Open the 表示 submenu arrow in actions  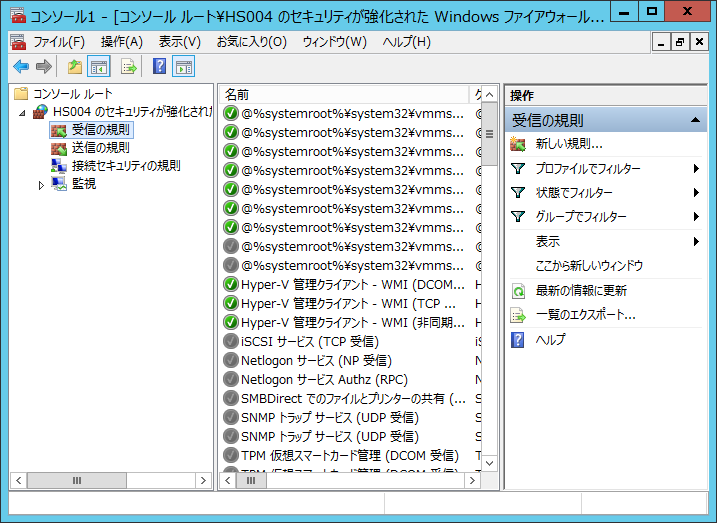(x=696, y=241)
